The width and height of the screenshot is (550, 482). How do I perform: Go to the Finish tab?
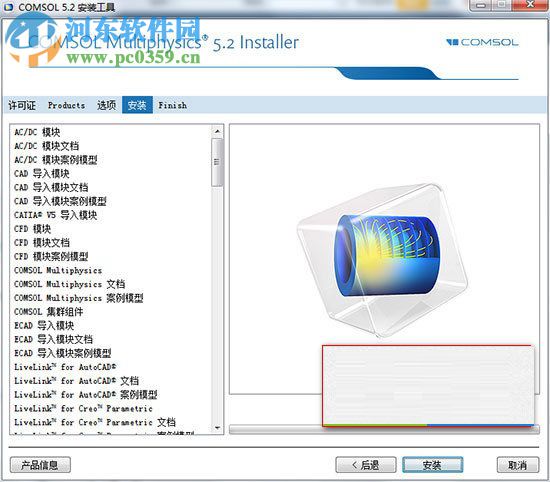(172, 105)
